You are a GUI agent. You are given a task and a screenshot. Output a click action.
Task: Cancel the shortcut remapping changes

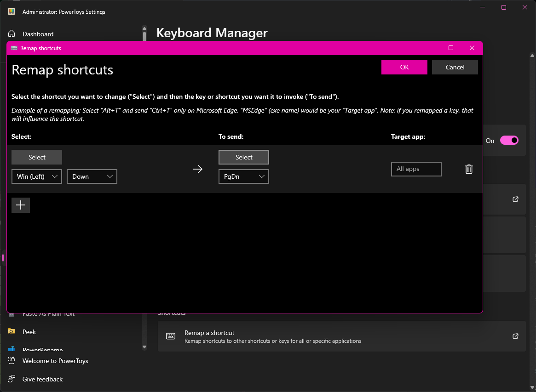[455, 67]
